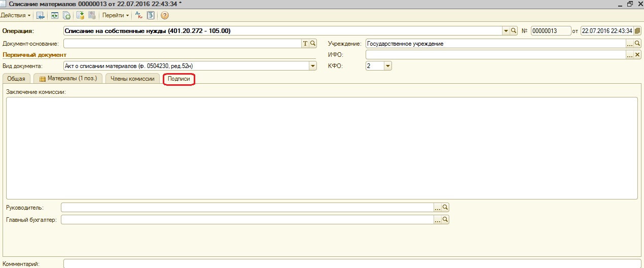Viewport: 644px width, 268px height.
Task: Open the Учреждение magnifier lookup
Action: [637, 44]
